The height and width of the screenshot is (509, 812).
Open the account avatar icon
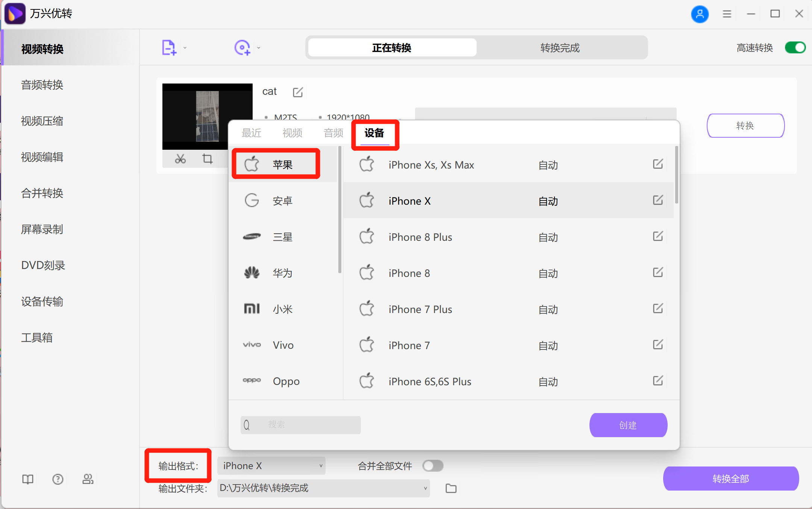pyautogui.click(x=700, y=14)
